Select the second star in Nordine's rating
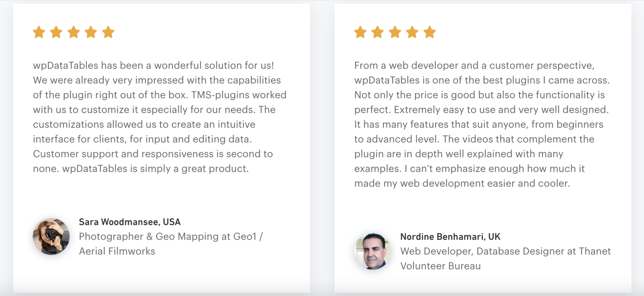Image resolution: width=644 pixels, height=296 pixels. 378,32
